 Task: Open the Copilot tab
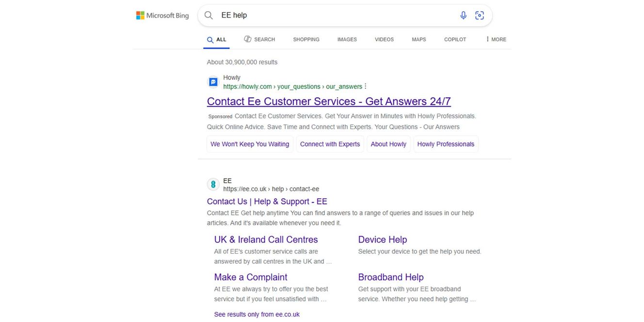pos(455,39)
